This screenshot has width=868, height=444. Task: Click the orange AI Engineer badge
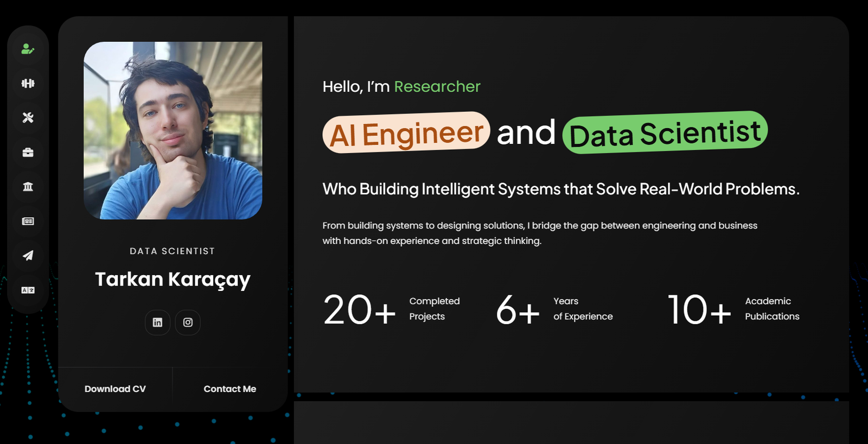[x=406, y=133]
